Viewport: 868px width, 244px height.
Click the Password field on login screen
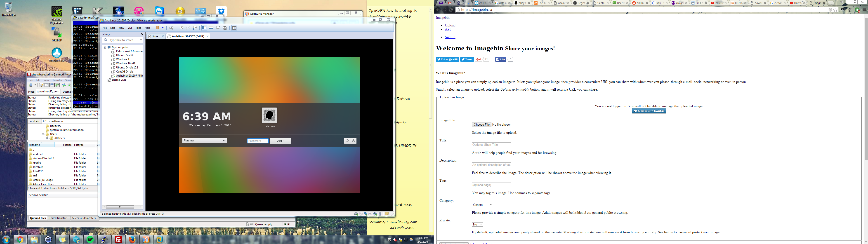[258, 141]
